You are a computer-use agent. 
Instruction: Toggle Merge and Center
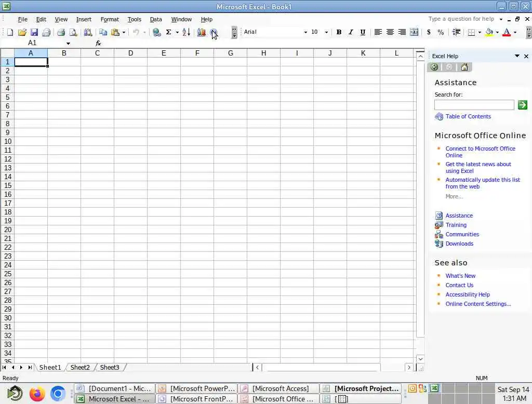(414, 32)
